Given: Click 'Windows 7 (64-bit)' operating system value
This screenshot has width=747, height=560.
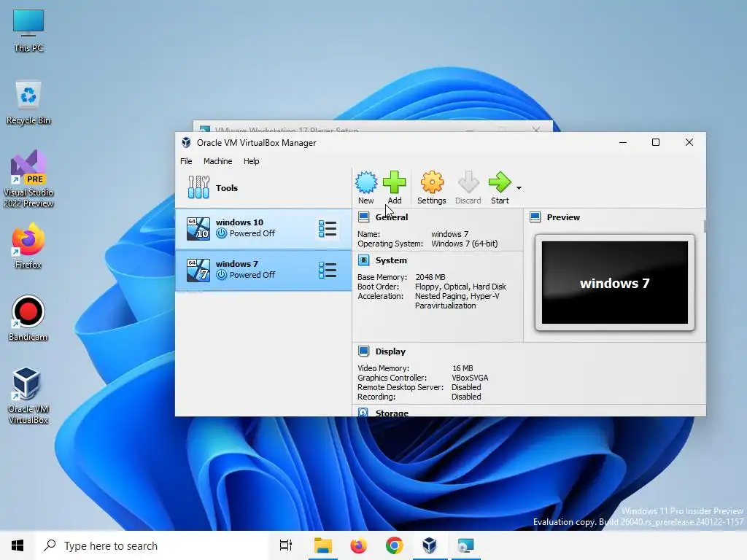Looking at the screenshot, I should point(465,244).
